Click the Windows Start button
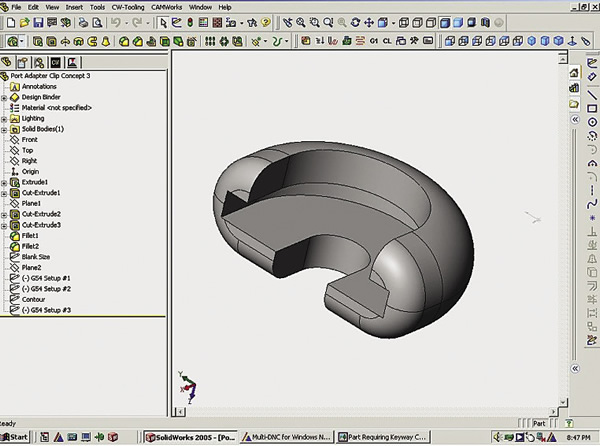Viewport: 600px width, 446px height. coord(15,437)
